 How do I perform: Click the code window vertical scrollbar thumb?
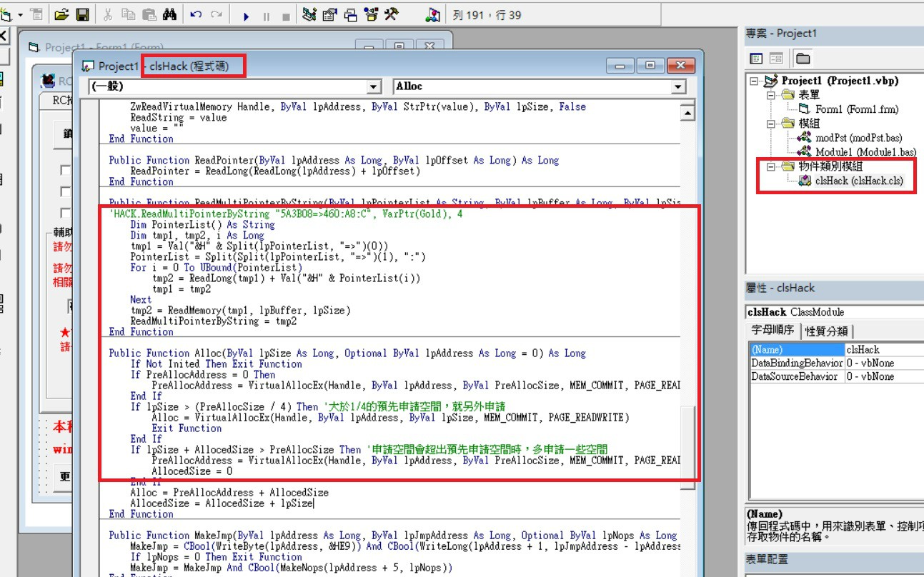pyautogui.click(x=687, y=448)
